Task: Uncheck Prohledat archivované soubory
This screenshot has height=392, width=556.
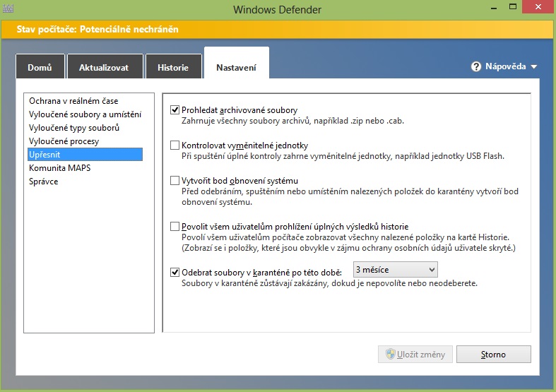Action: coord(175,110)
